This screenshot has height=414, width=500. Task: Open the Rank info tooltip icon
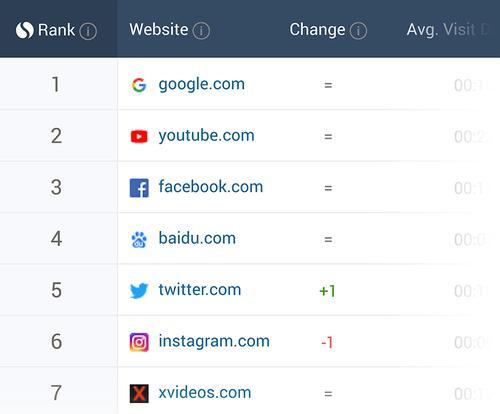88,31
